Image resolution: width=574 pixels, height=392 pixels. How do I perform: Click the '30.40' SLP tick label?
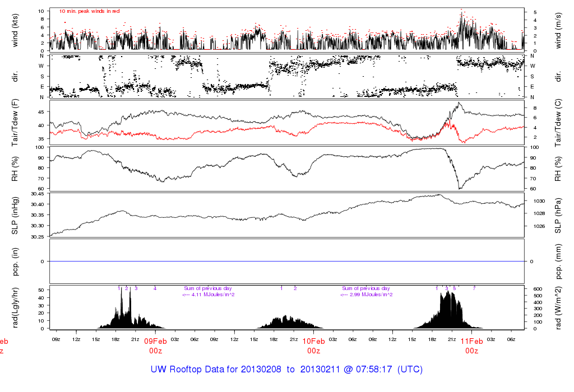click(38, 204)
